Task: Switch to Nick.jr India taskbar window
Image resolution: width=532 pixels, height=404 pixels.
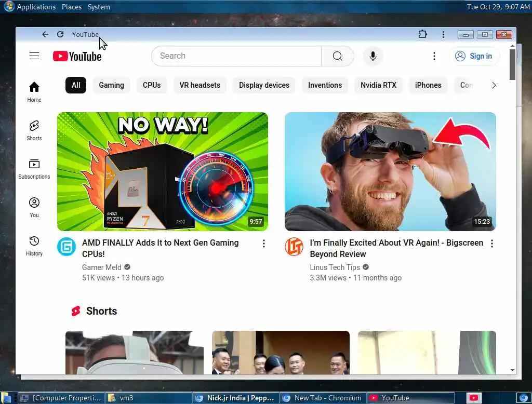Action: point(235,398)
